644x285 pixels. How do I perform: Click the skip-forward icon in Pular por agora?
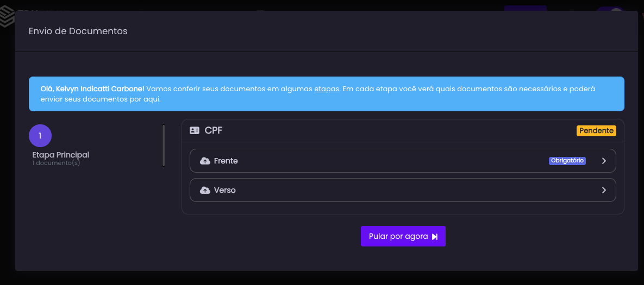click(435, 237)
